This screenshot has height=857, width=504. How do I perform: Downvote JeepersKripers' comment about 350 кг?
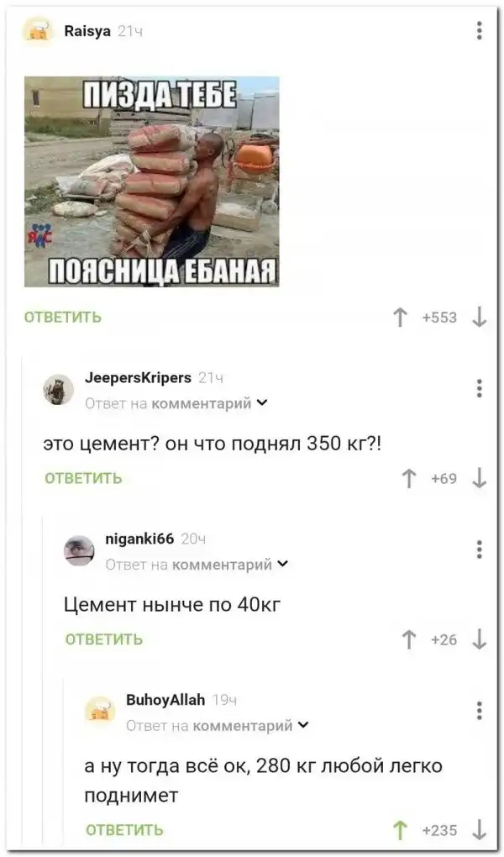(x=479, y=478)
